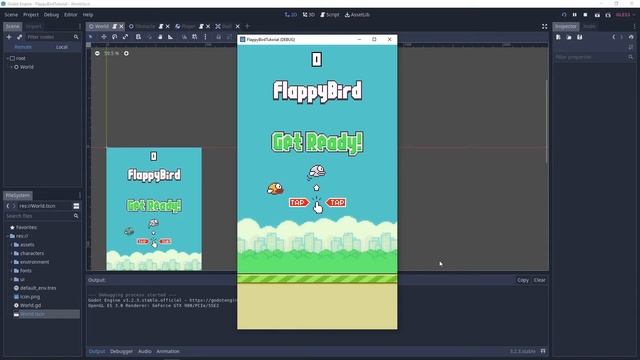
Task: Expand the characters folder
Action: [x=11, y=253]
